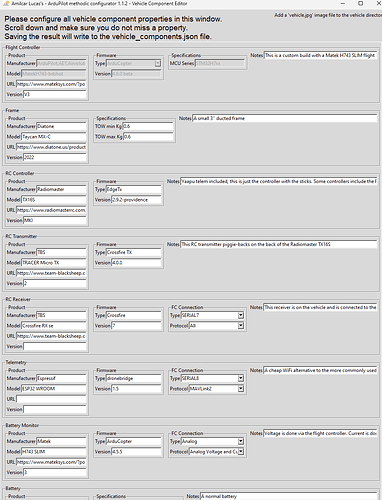Click Flight Controller Manufacturer field
Viewport: 382px width, 500px height.
point(61,63)
